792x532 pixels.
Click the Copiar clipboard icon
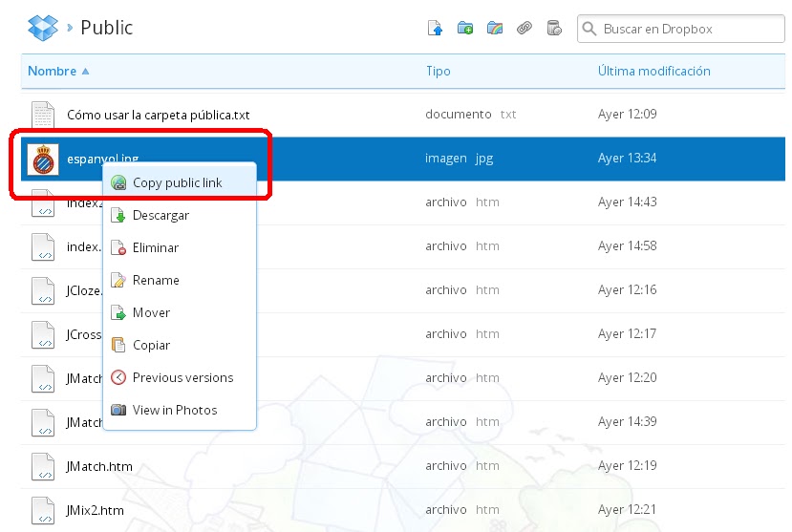pyautogui.click(x=118, y=345)
